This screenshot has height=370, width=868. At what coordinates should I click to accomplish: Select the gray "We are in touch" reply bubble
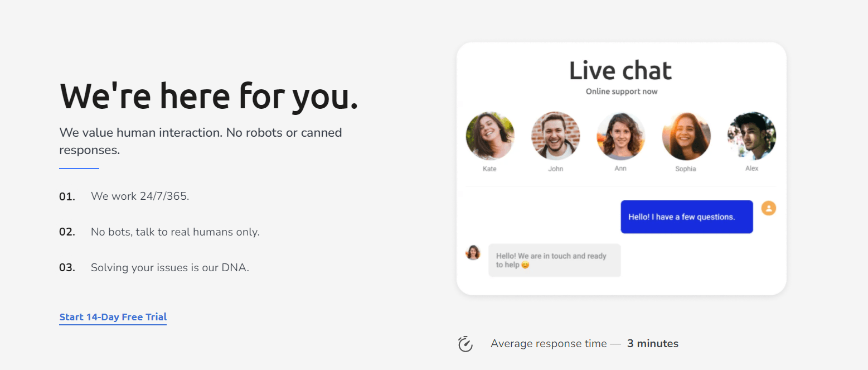pyautogui.click(x=555, y=260)
